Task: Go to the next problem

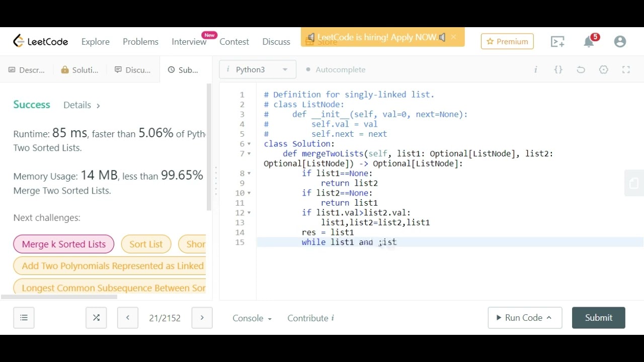Action: coord(202,318)
